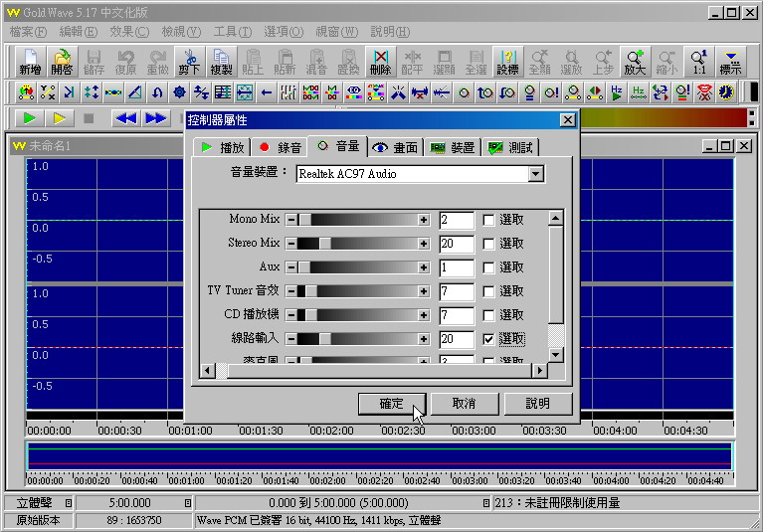
Task: Click the 開啟 (Open) toolbar icon
Action: (62, 62)
